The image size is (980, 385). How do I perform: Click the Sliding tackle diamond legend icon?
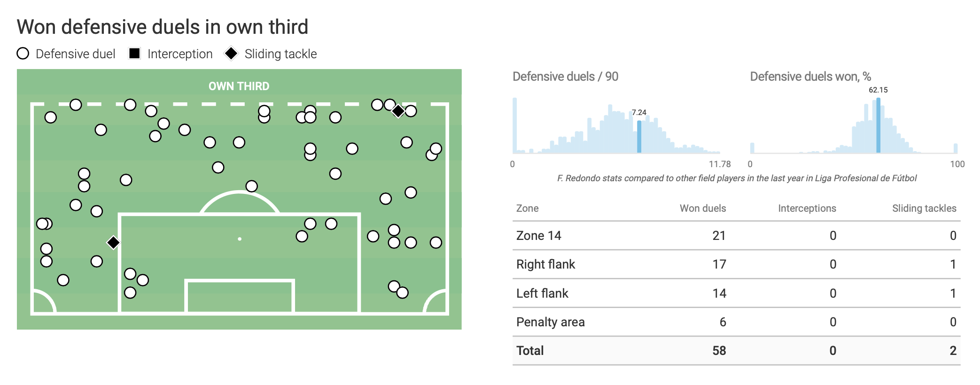(x=231, y=54)
